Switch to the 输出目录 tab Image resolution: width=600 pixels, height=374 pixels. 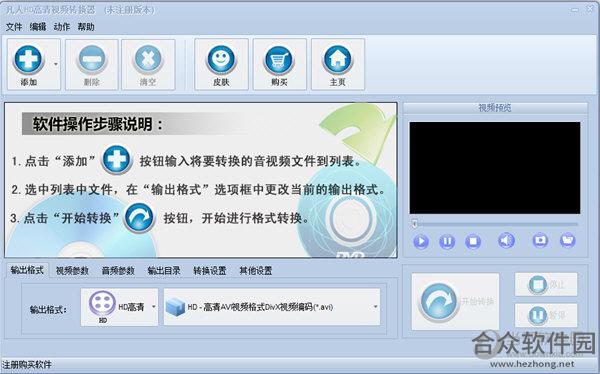point(164,271)
